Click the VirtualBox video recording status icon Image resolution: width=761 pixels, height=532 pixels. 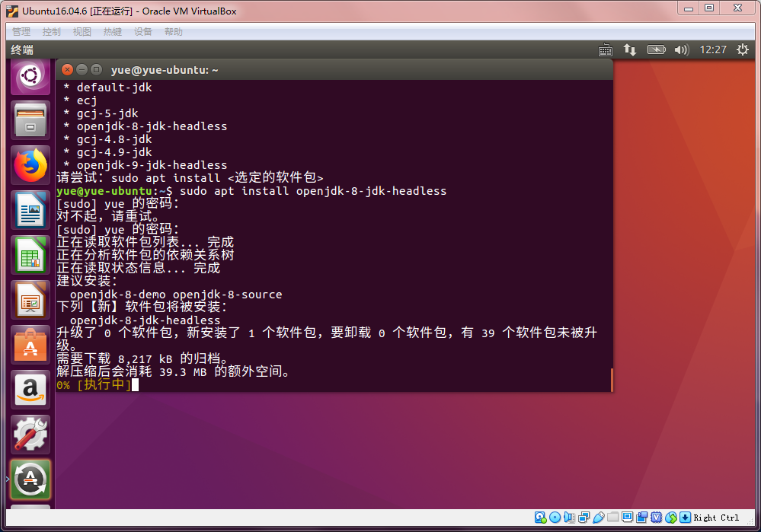[x=641, y=518]
